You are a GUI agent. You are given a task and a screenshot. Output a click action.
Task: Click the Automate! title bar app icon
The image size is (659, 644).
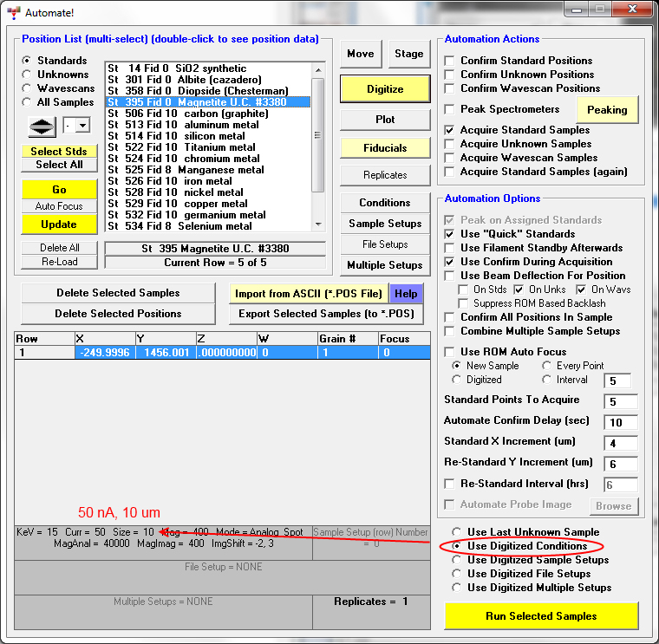[13, 13]
